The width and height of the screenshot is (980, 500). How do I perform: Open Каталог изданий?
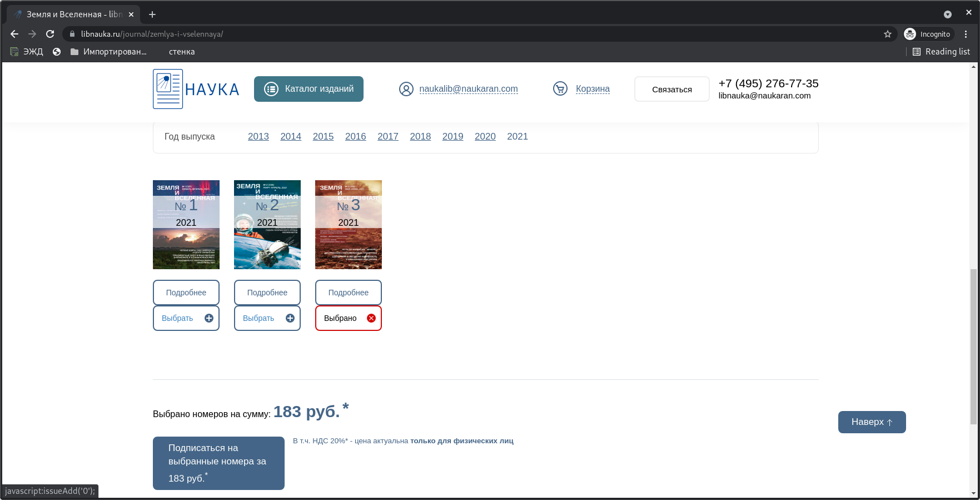click(x=309, y=89)
